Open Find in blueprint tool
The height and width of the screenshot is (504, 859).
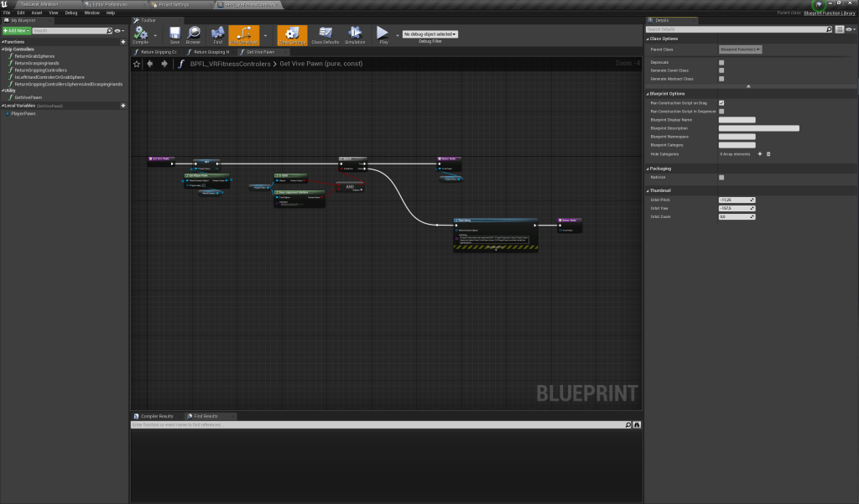218,34
